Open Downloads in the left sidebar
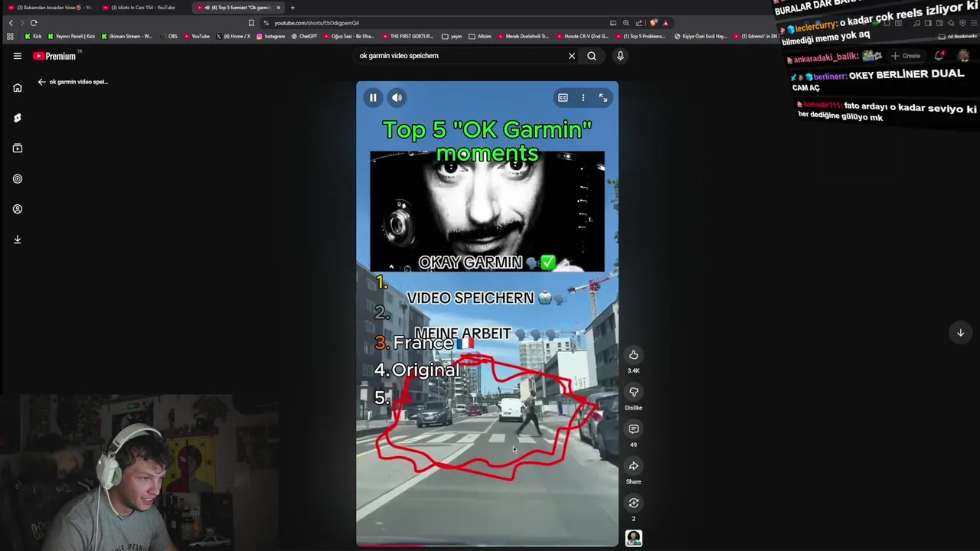The height and width of the screenshot is (551, 980). pyautogui.click(x=17, y=240)
